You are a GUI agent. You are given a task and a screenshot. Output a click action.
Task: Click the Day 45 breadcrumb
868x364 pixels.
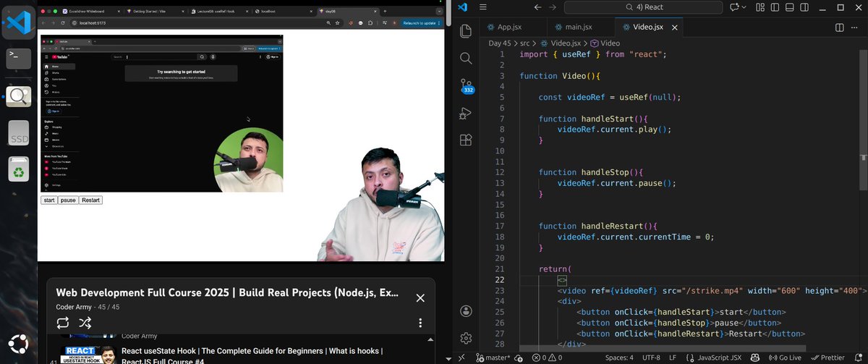(x=500, y=43)
